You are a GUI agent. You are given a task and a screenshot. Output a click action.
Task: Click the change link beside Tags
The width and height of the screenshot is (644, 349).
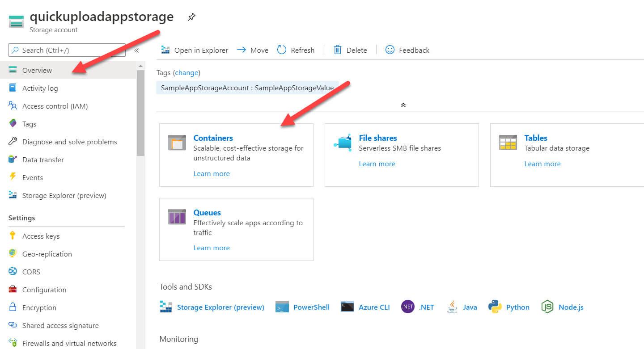click(x=186, y=72)
